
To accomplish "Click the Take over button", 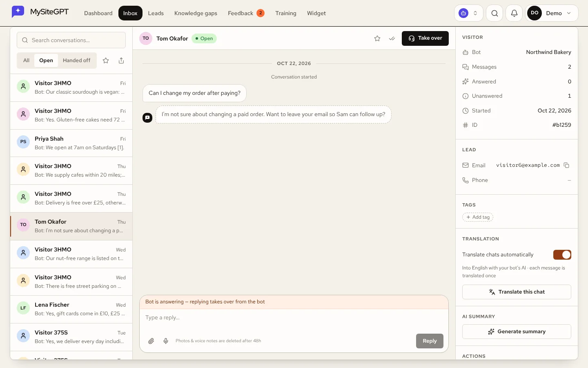I will pos(425,38).
